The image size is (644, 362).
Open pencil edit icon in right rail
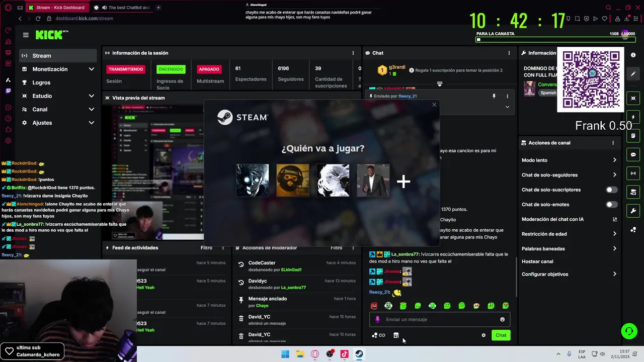(633, 74)
